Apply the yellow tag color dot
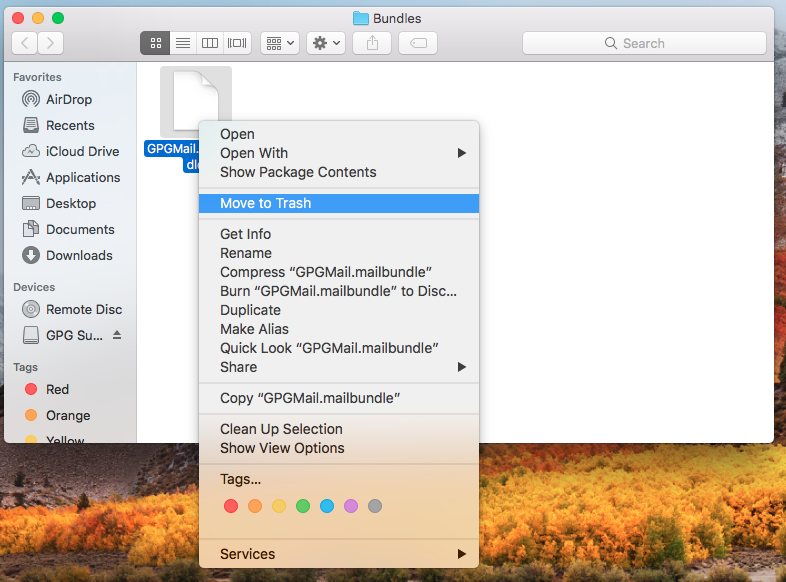 pos(279,506)
